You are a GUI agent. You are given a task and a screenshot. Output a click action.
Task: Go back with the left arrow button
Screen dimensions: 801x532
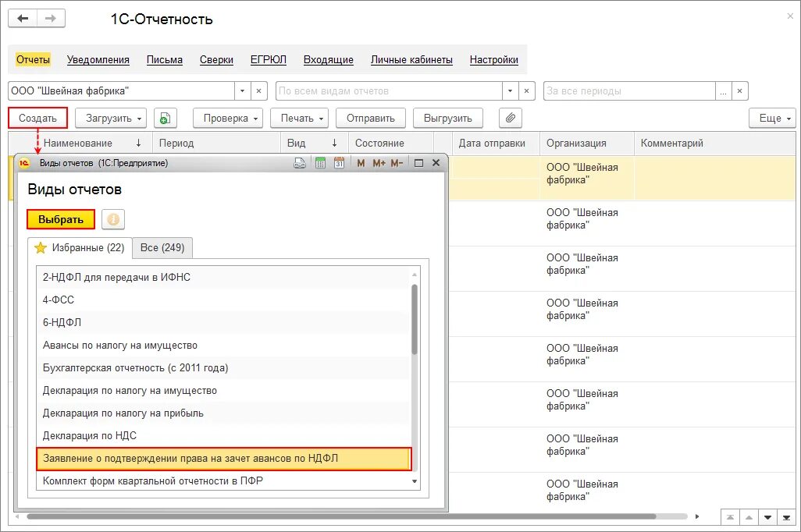click(x=23, y=19)
